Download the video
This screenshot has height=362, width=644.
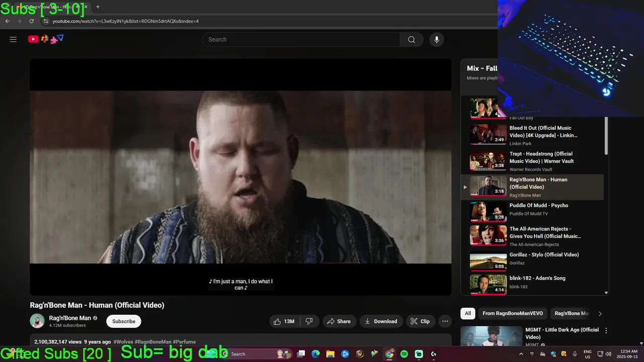tap(381, 321)
